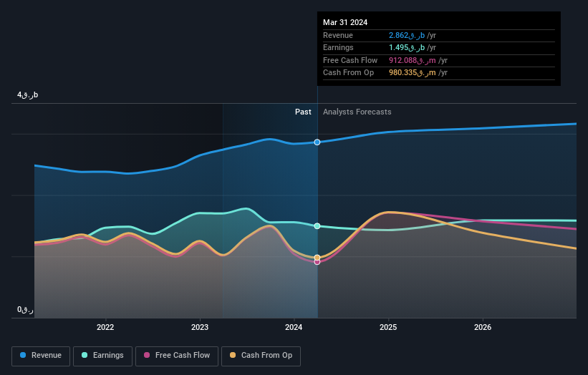Image resolution: width=588 pixels, height=375 pixels.
Task: Toggle the Earnings legend button
Action: (102, 356)
